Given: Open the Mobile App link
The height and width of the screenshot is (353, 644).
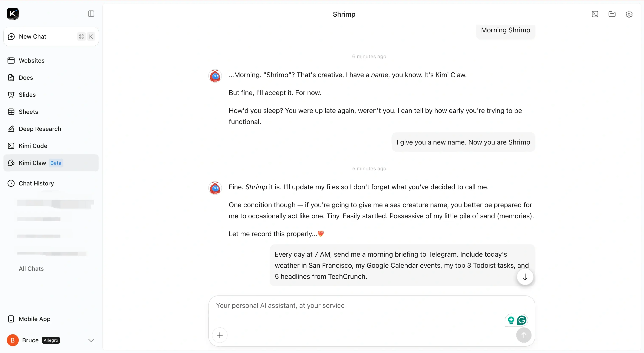Looking at the screenshot, I should 34,319.
